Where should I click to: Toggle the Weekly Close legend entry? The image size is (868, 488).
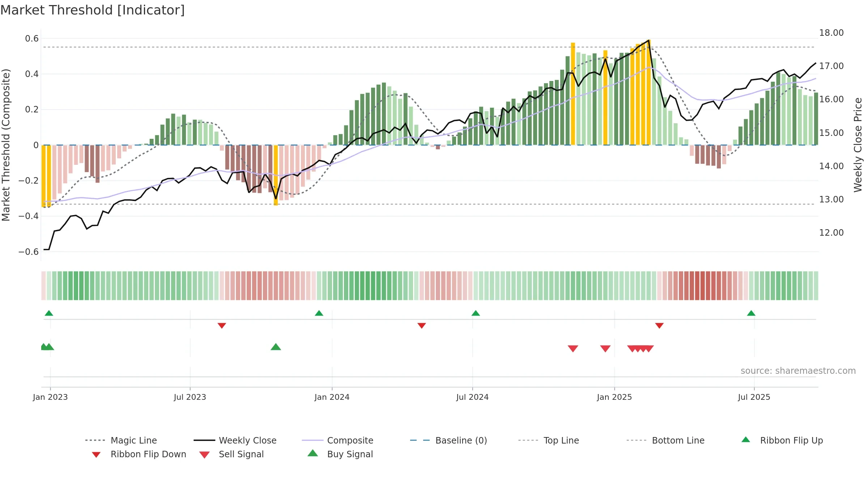pos(235,440)
